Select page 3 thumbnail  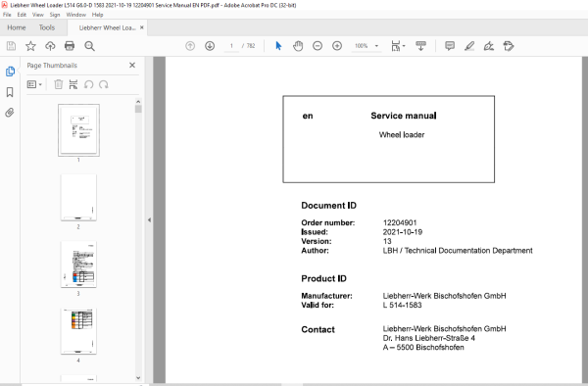[78, 265]
